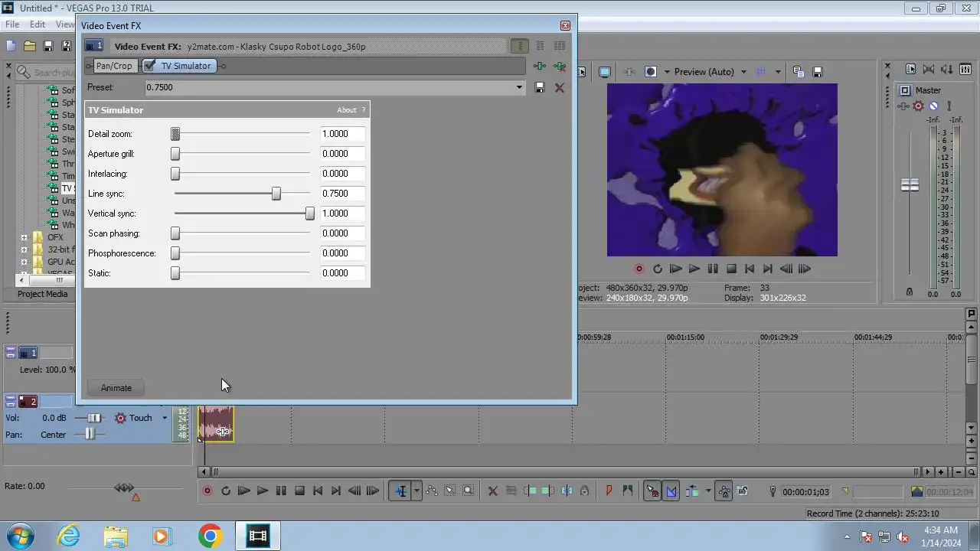Image resolution: width=980 pixels, height=551 pixels.
Task: Expand the GPU Ac folder in tree
Action: tap(24, 262)
